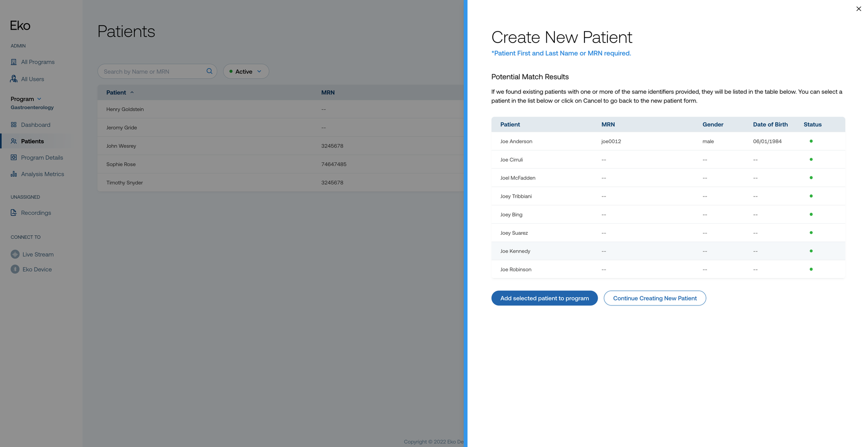Click the All Users person icon

13,79
